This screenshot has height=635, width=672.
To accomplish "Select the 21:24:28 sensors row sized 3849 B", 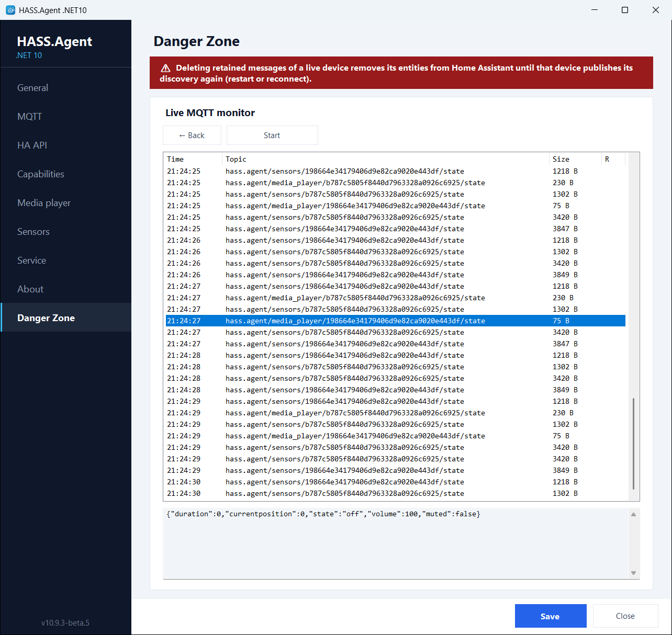I will (x=396, y=390).
